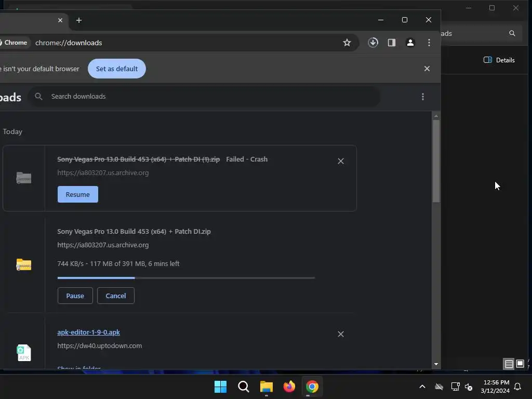Click the search magnifier in the downloads search bar
532x399 pixels.
pos(38,96)
